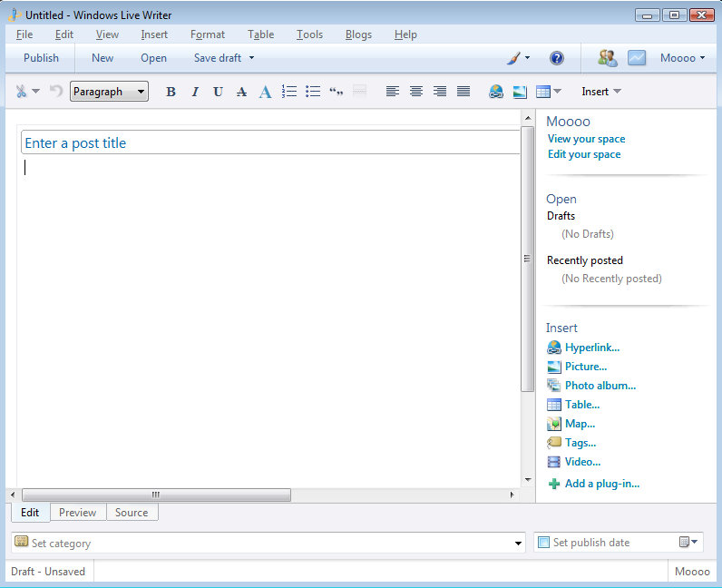
Task: Click the blue Help question icon
Action: 557,58
